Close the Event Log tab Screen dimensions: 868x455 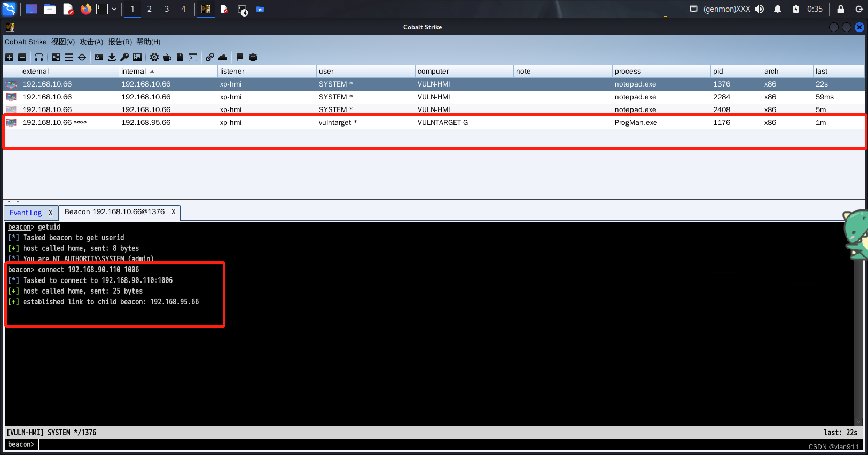click(51, 213)
